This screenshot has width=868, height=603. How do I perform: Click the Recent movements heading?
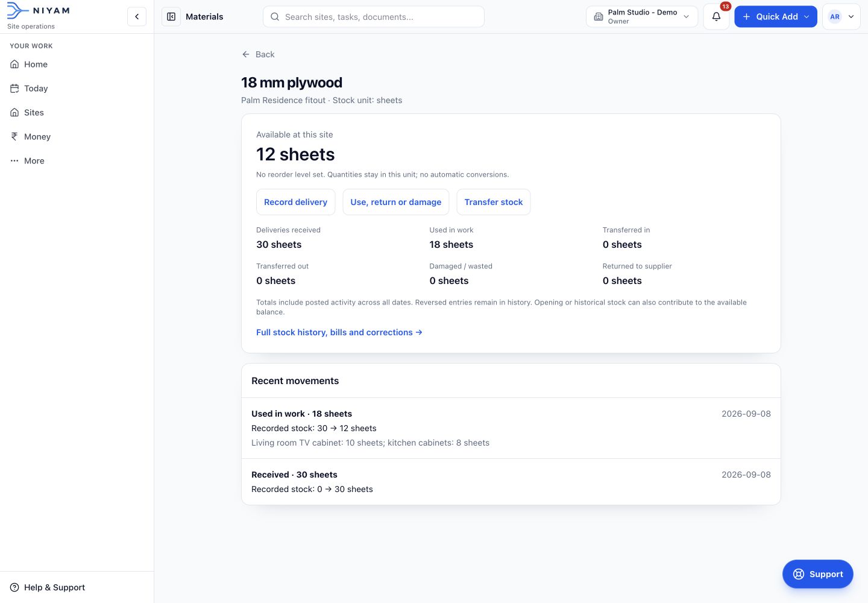[x=295, y=380]
